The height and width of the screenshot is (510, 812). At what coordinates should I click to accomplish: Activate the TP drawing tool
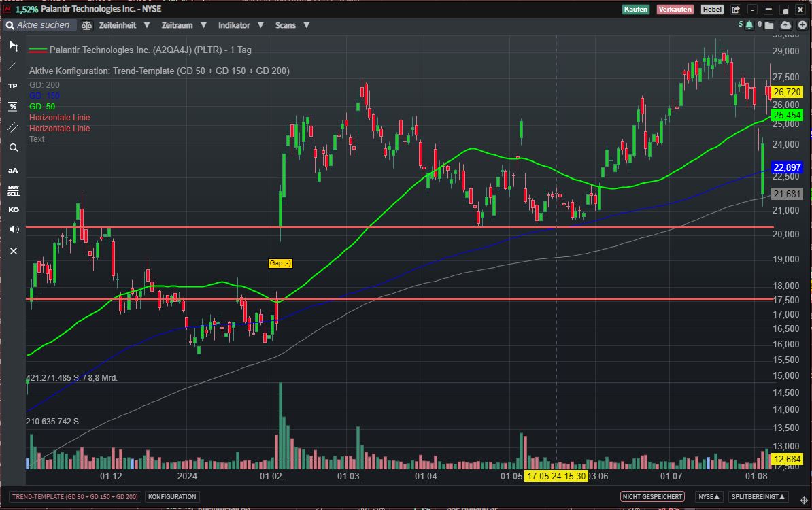click(x=13, y=86)
